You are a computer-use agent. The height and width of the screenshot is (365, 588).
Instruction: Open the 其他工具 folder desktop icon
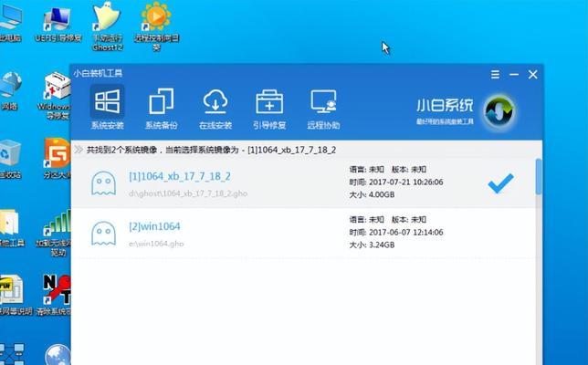[x=11, y=226]
